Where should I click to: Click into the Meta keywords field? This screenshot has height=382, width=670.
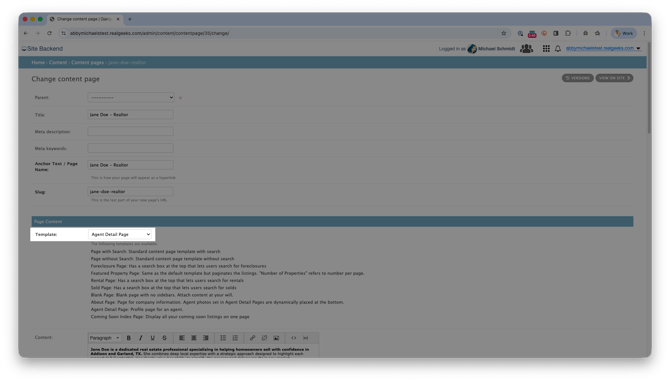(130, 148)
